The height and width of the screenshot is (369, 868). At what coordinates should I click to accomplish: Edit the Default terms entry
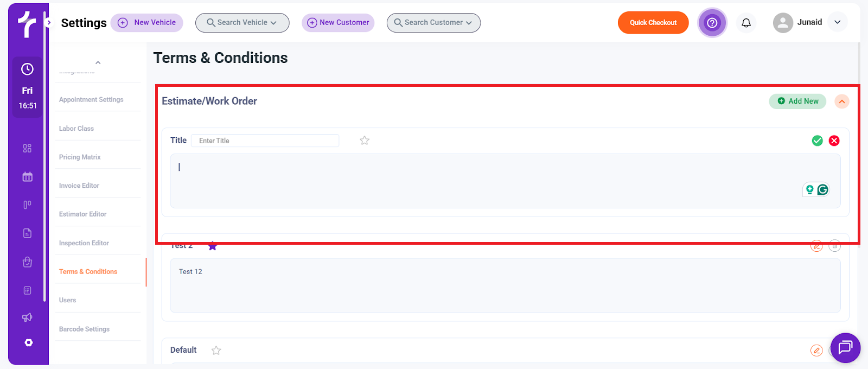(x=816, y=351)
